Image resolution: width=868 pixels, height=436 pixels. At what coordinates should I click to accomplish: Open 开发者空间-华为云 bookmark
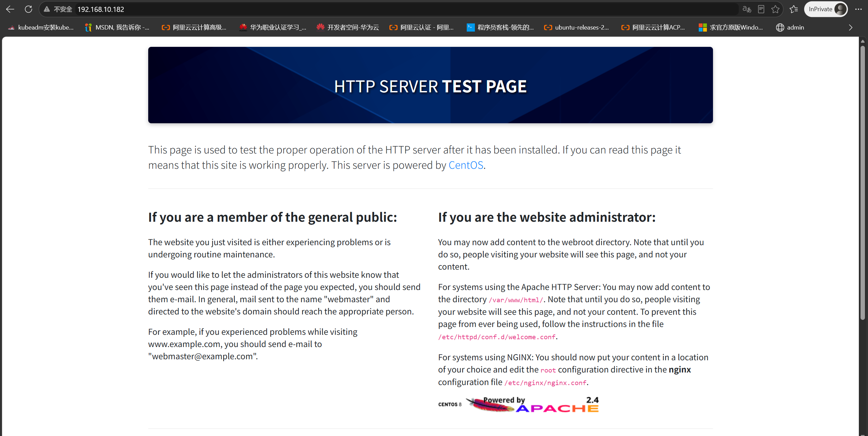click(348, 28)
